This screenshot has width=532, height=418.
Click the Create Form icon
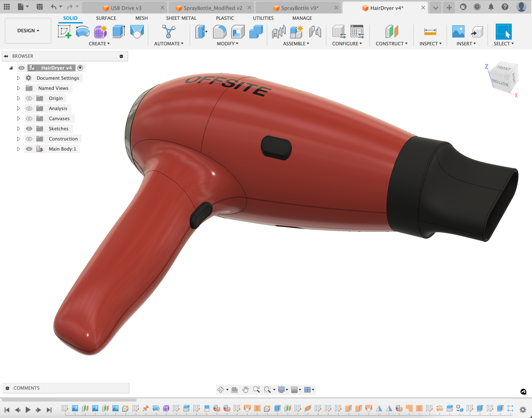[x=101, y=32]
